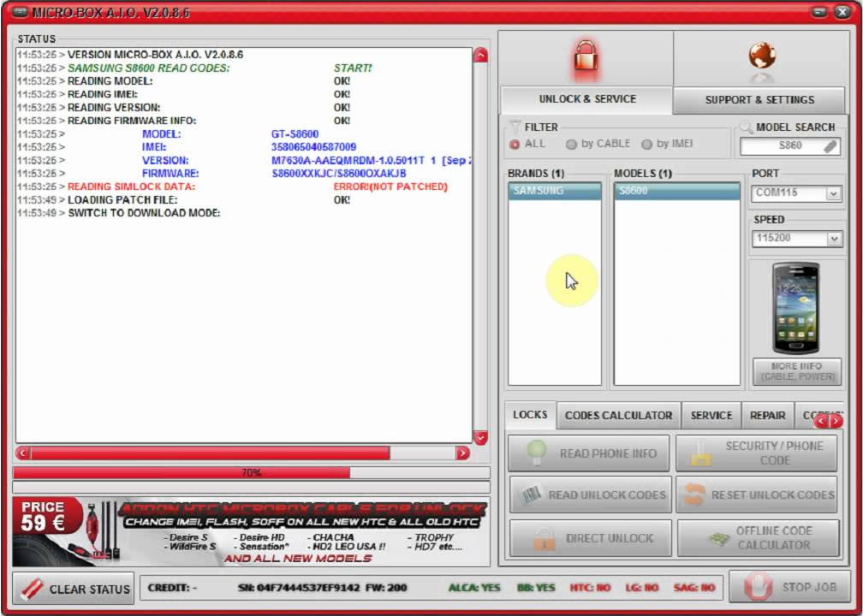Viewport: 863px width, 616px height.
Task: Click the ALCA: YES status indicator
Action: coord(474,588)
